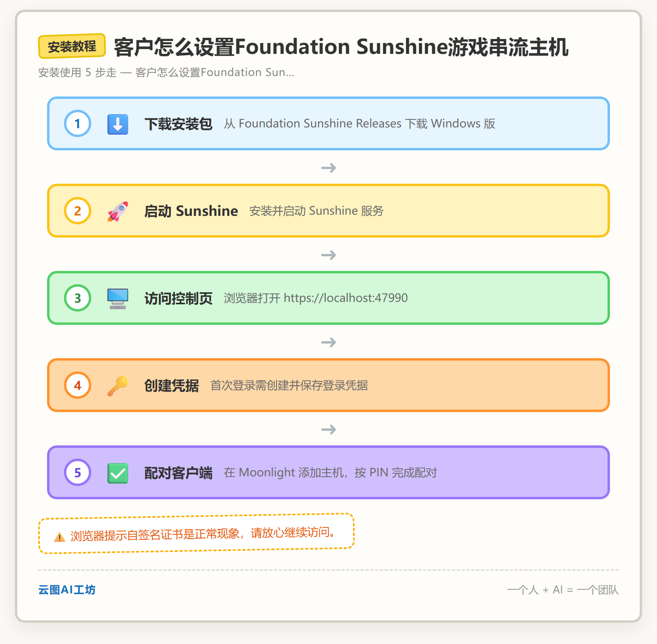The width and height of the screenshot is (657, 644).
Task: Click the self-signed certificate warning text
Action: [x=203, y=534]
